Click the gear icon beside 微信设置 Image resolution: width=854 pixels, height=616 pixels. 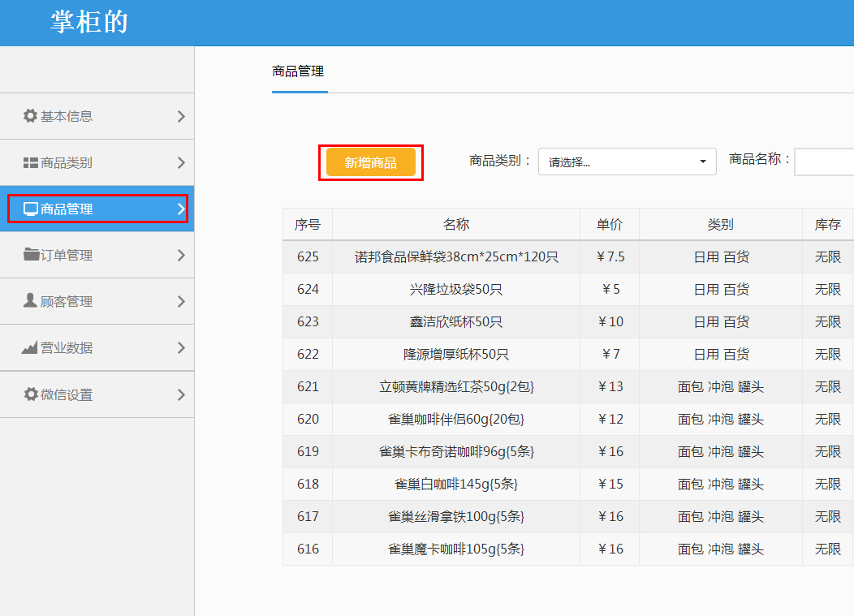click(31, 394)
